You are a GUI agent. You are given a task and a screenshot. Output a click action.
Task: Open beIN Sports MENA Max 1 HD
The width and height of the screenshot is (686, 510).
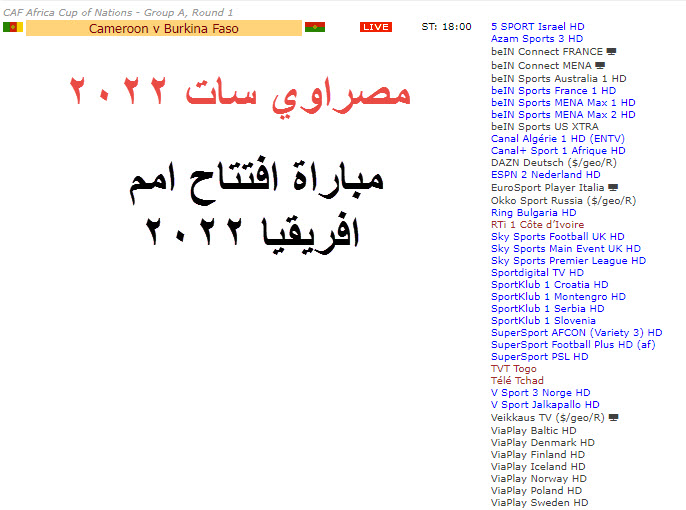(563, 102)
